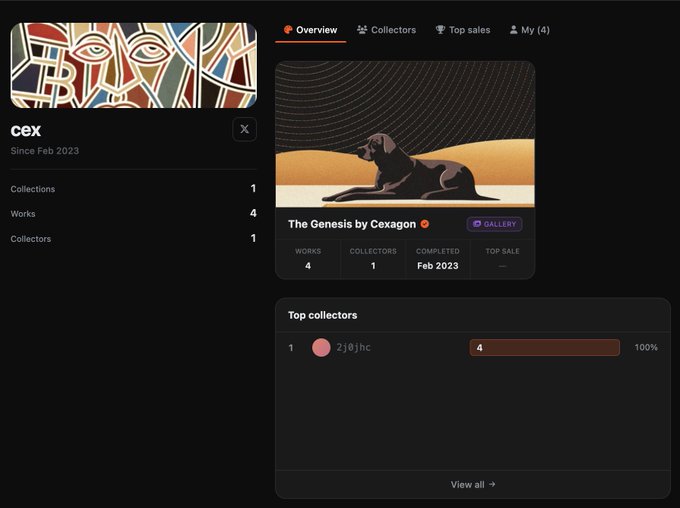680x508 pixels.
Task: Click the Since Feb 2023 text
Action: point(45,151)
